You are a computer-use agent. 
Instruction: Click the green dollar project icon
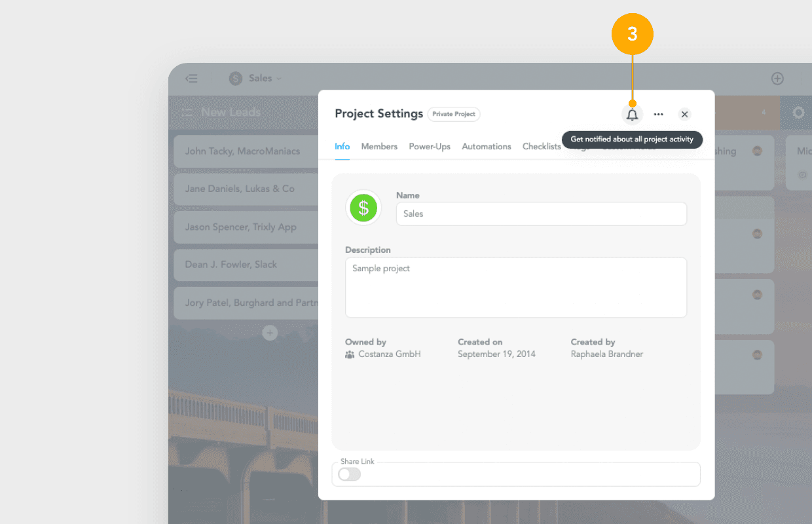coord(363,208)
